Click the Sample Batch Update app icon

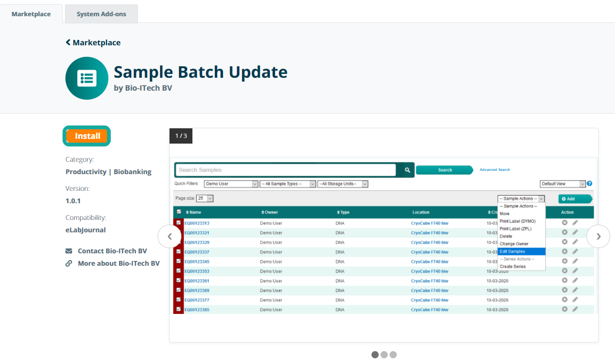point(87,78)
